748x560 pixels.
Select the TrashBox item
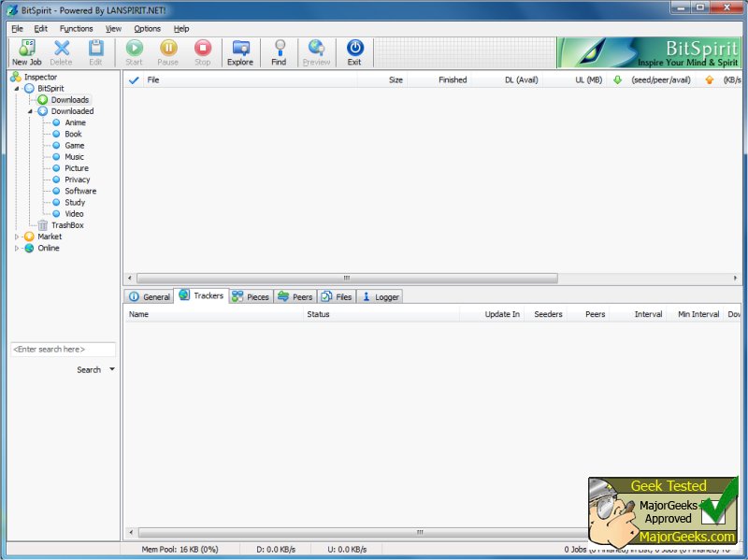[x=67, y=225]
